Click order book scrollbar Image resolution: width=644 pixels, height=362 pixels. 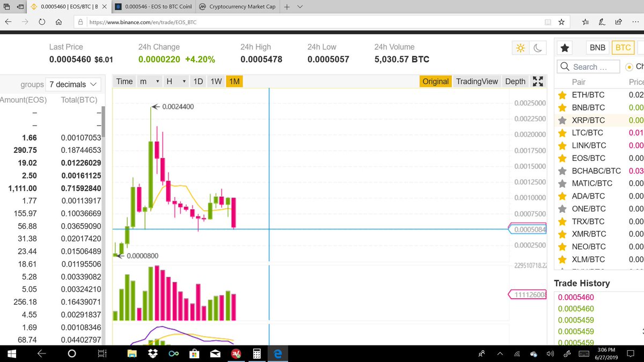[x=104, y=122]
